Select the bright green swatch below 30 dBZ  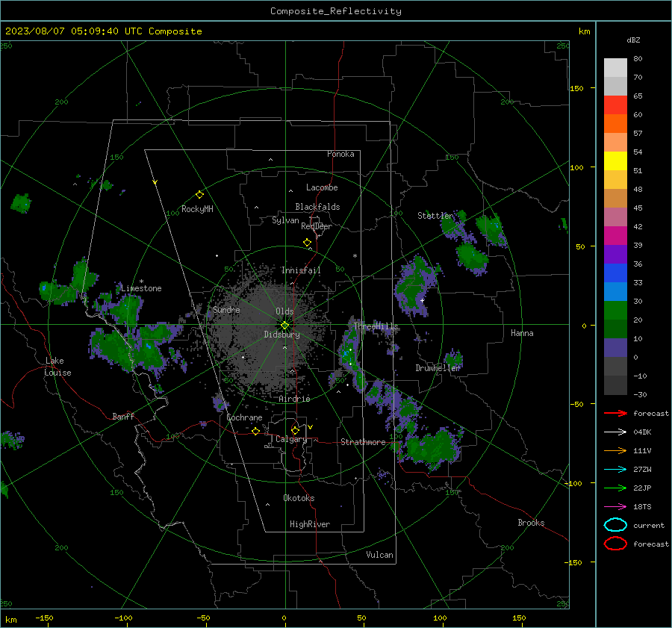[615, 311]
